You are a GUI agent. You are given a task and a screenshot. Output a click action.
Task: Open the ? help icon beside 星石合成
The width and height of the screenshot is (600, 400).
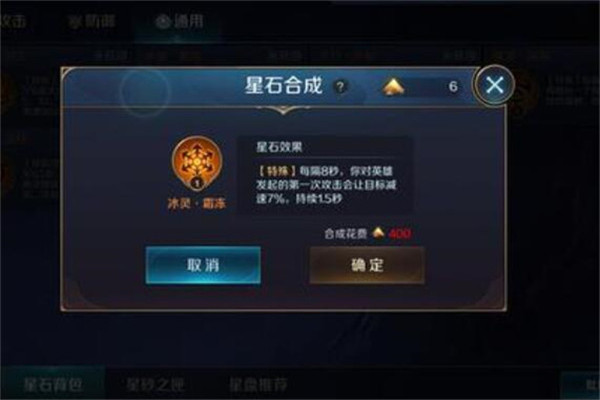(340, 87)
